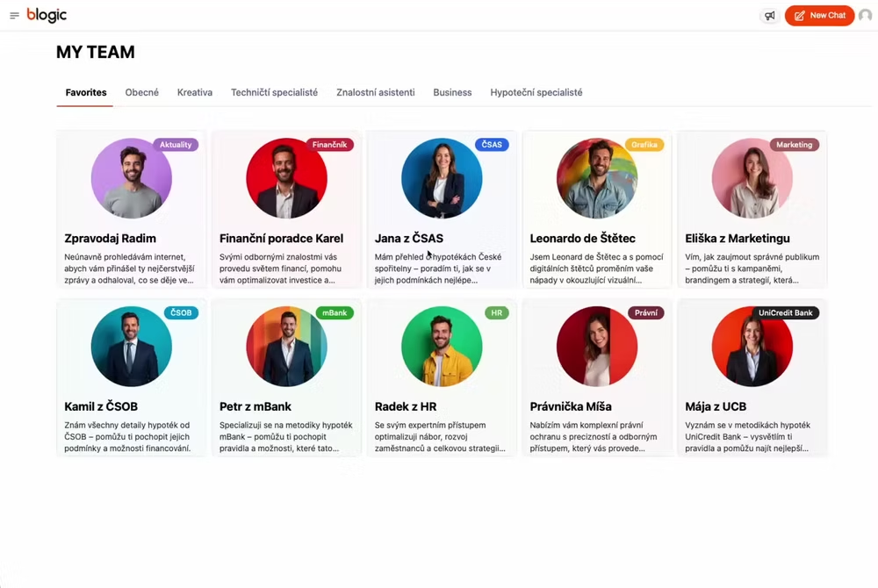Viewport: 878px width, 588px height.
Task: Click description starting "Neúnavně prohledávám internet"
Action: click(x=129, y=269)
